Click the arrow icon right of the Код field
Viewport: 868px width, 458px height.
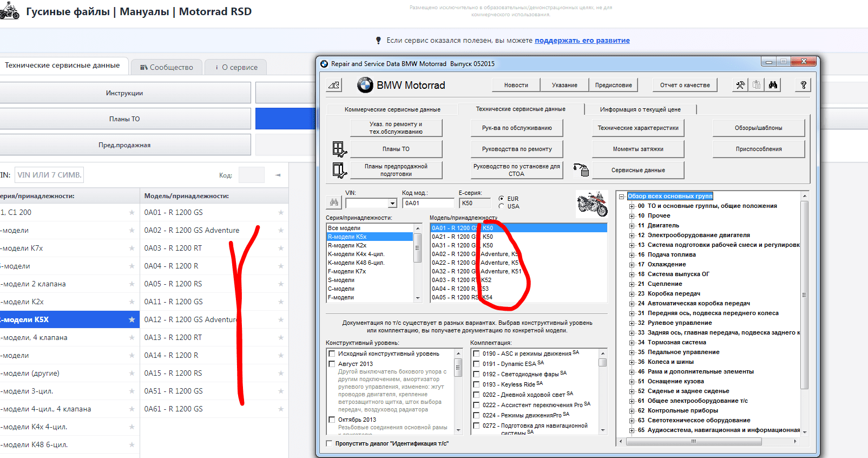click(x=278, y=175)
